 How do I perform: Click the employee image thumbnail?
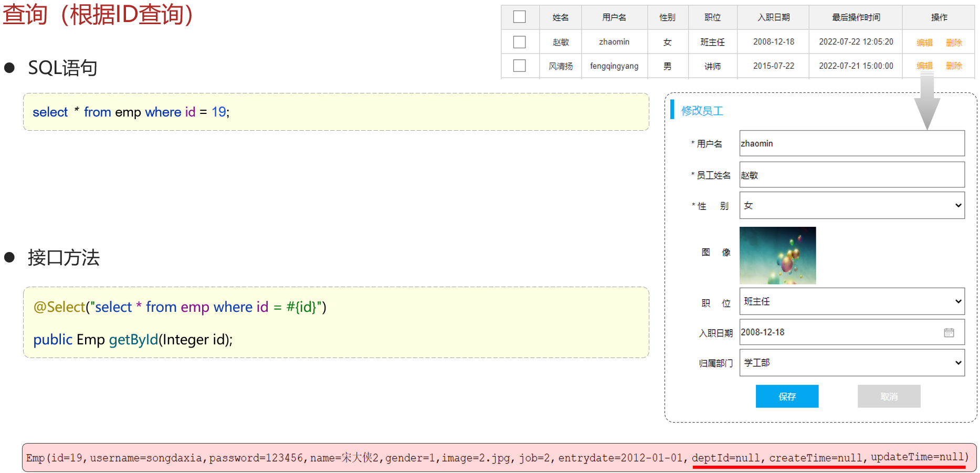[777, 255]
